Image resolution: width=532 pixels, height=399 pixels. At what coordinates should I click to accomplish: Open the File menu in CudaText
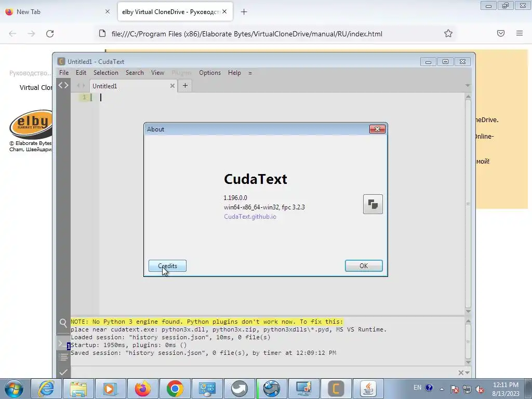click(64, 73)
